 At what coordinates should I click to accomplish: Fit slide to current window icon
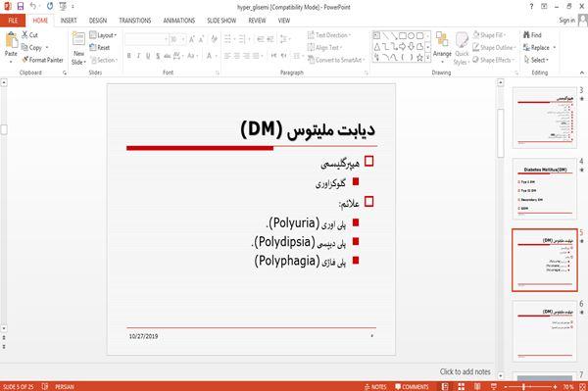pos(582,386)
